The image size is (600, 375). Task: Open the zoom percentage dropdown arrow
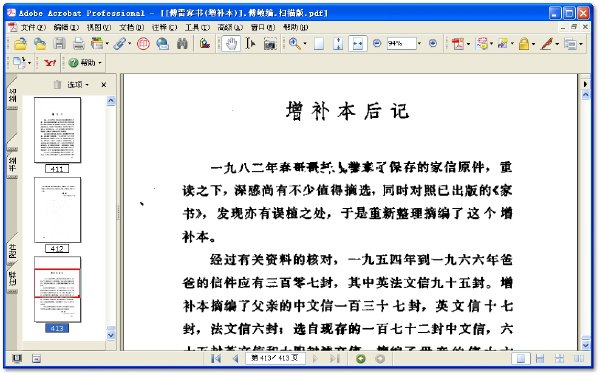coord(419,44)
